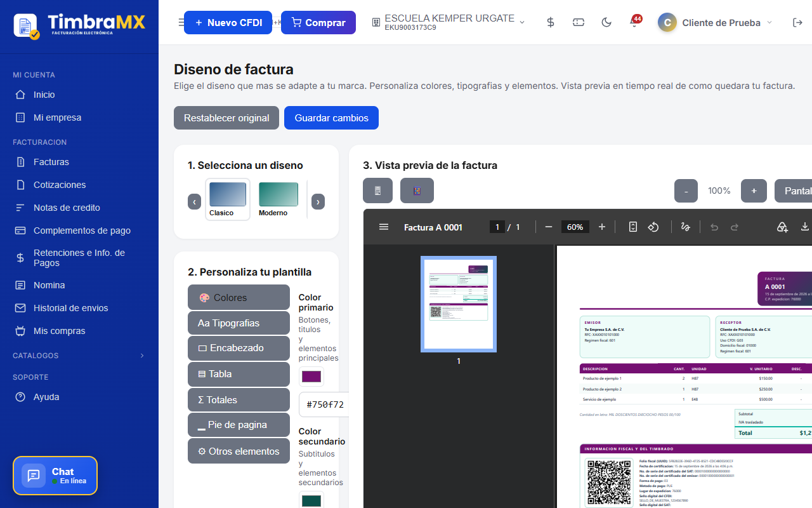Open Facturas in sidebar

click(x=79, y=162)
